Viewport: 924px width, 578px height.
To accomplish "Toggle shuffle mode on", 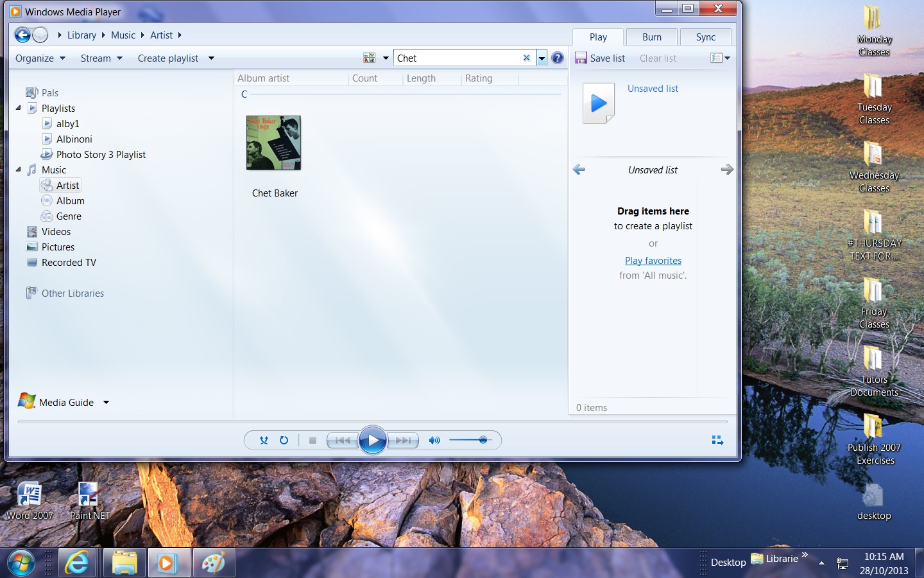I will (264, 441).
